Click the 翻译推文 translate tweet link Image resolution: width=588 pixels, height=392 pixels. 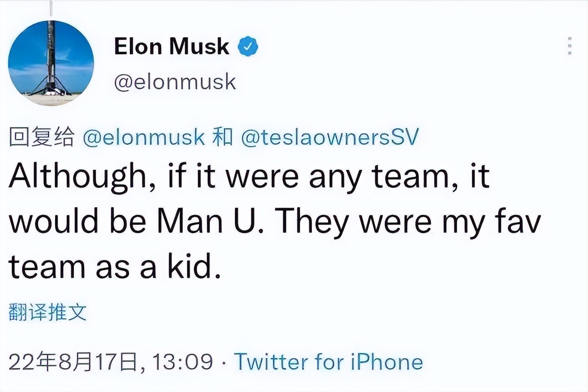point(47,313)
